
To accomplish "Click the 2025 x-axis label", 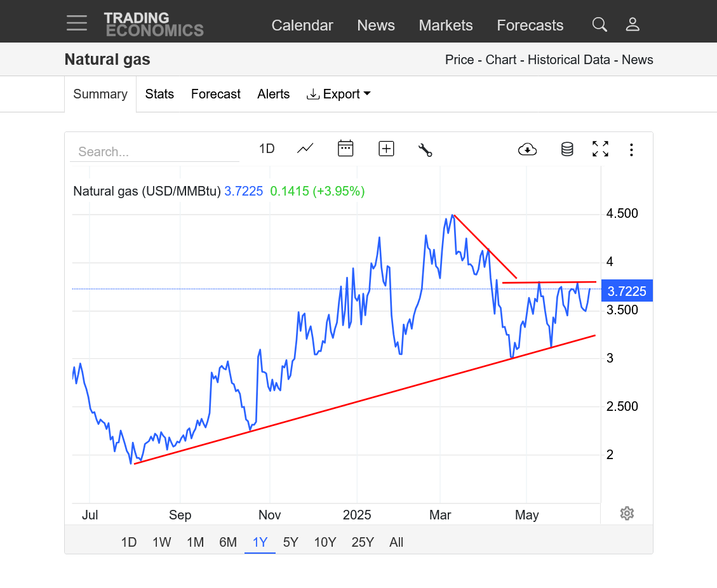I will (357, 516).
